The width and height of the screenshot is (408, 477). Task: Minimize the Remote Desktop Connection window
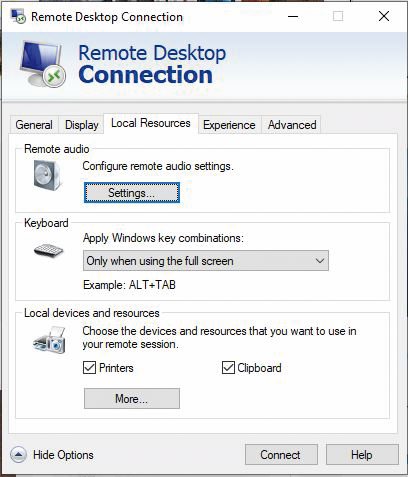pyautogui.click(x=293, y=16)
